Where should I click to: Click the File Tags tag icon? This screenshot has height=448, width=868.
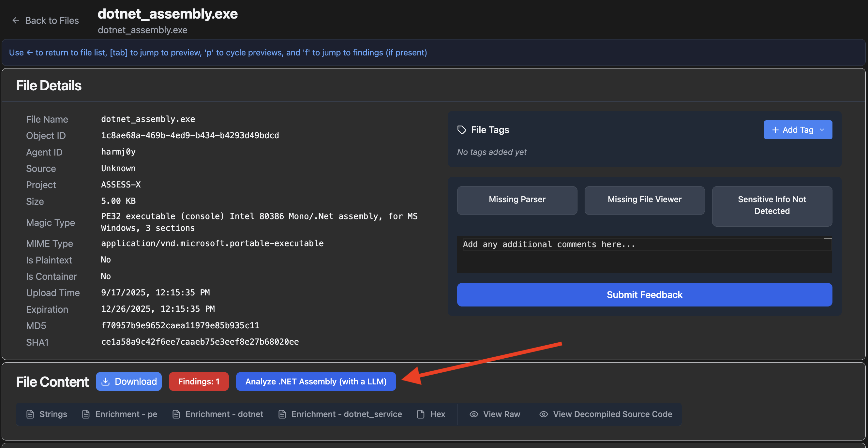461,130
